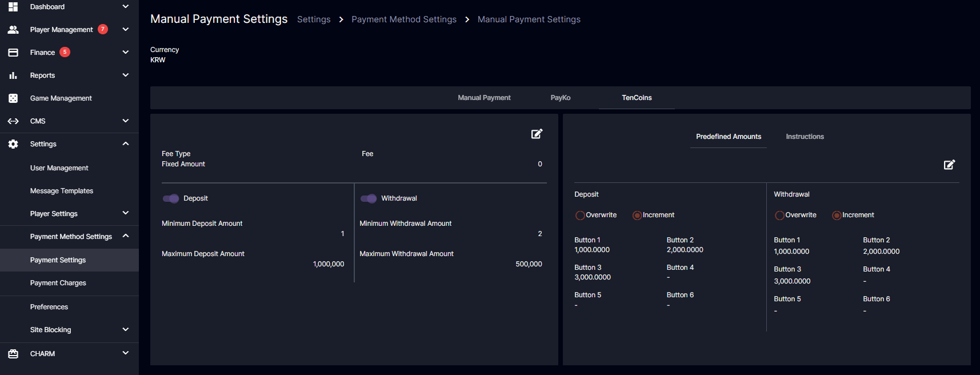This screenshot has height=375, width=980.
Task: Expand the Player Management chevron
Action: click(x=126, y=29)
